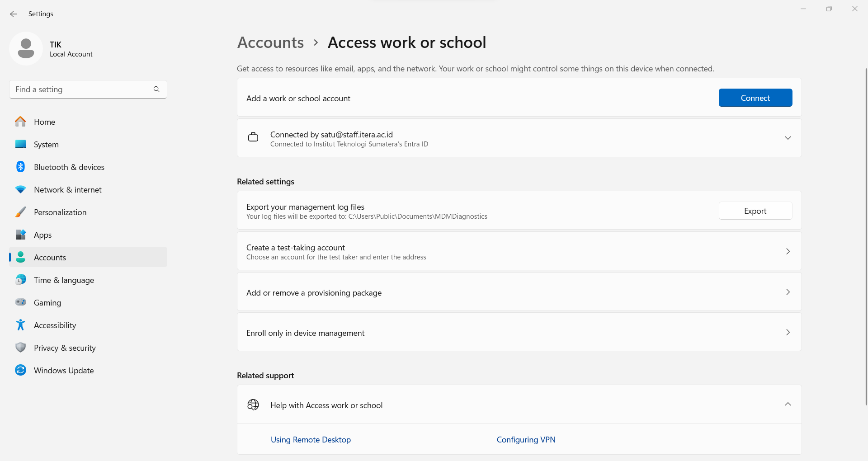868x461 pixels.
Task: Close the Settings window
Action: pyautogui.click(x=855, y=9)
